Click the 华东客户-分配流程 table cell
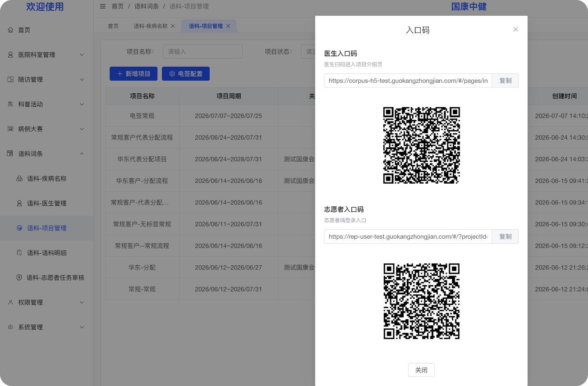 point(142,181)
